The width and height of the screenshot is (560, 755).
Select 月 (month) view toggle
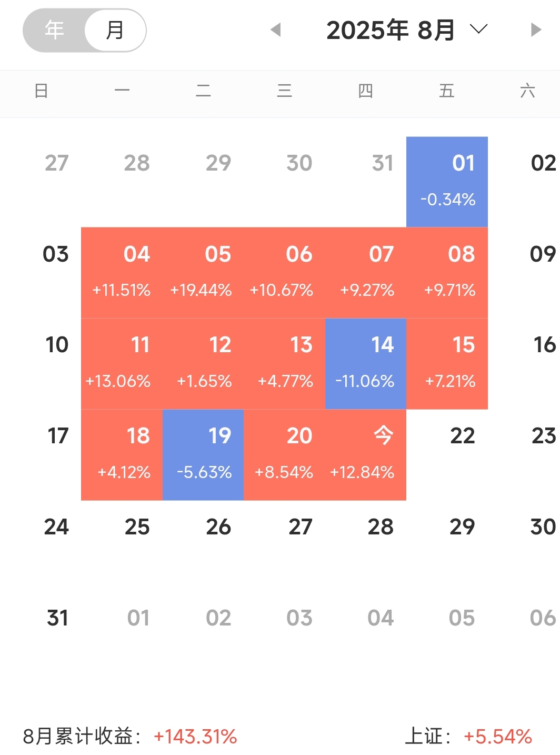coord(115,30)
